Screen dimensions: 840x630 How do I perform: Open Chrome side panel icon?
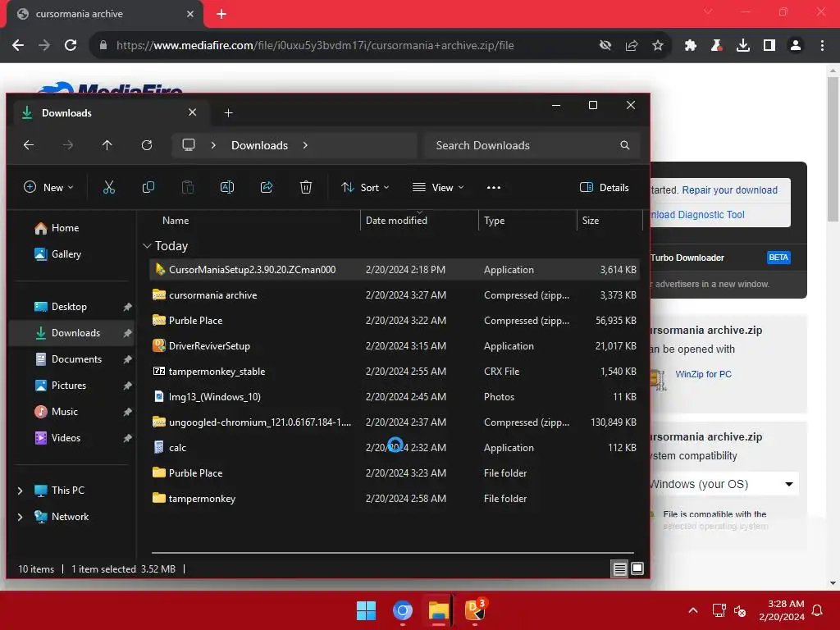[x=769, y=46]
